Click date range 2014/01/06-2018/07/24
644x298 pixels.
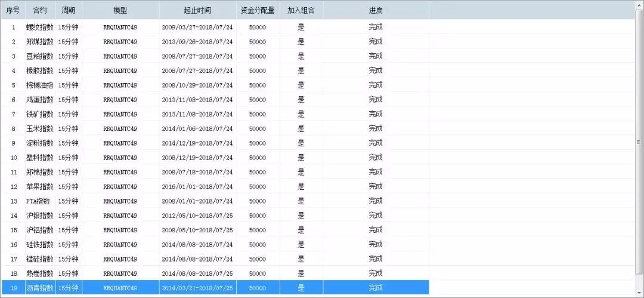(x=197, y=128)
